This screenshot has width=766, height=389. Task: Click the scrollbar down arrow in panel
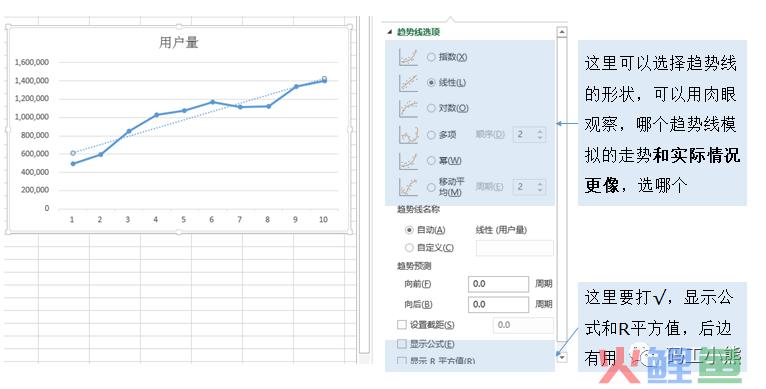[x=562, y=357]
